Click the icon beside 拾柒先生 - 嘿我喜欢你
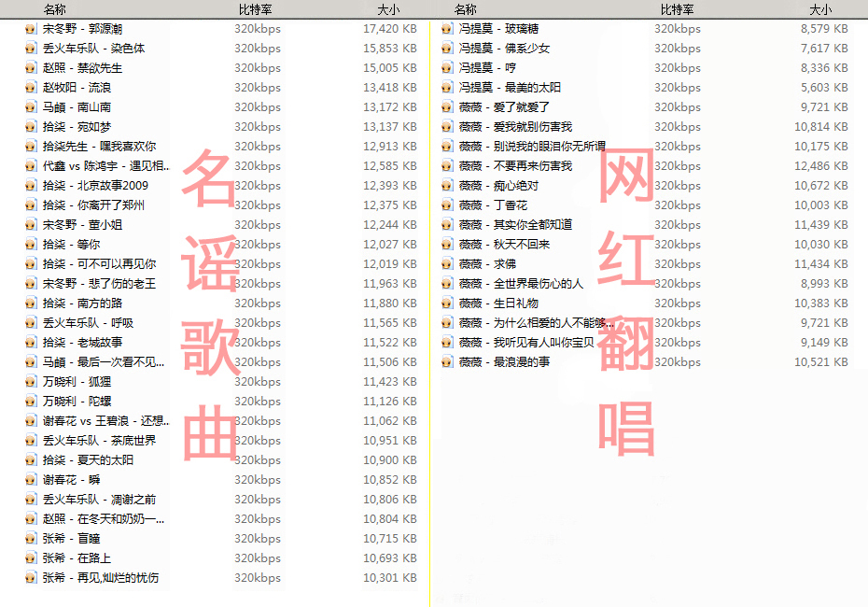The image size is (868, 607). coord(31,147)
